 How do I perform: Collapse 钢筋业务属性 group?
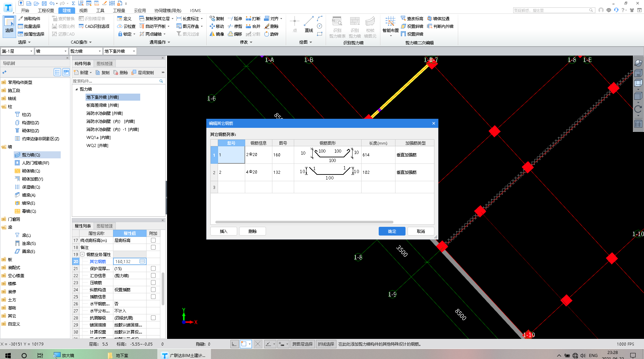82,254
